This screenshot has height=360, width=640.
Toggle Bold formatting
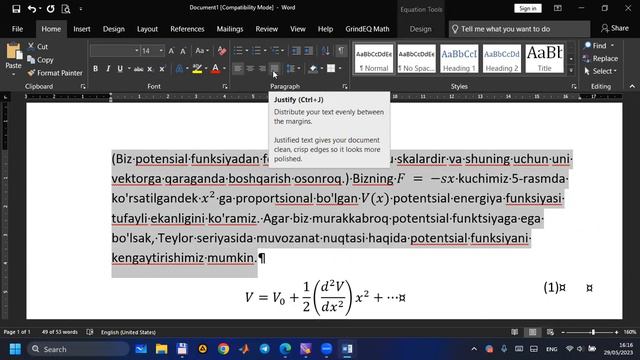95,69
